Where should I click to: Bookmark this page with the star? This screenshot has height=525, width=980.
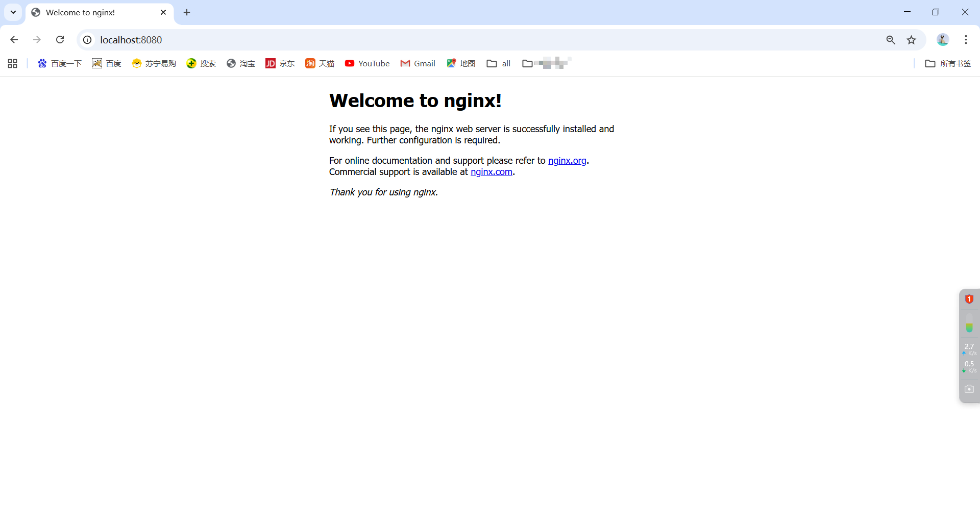[911, 40]
